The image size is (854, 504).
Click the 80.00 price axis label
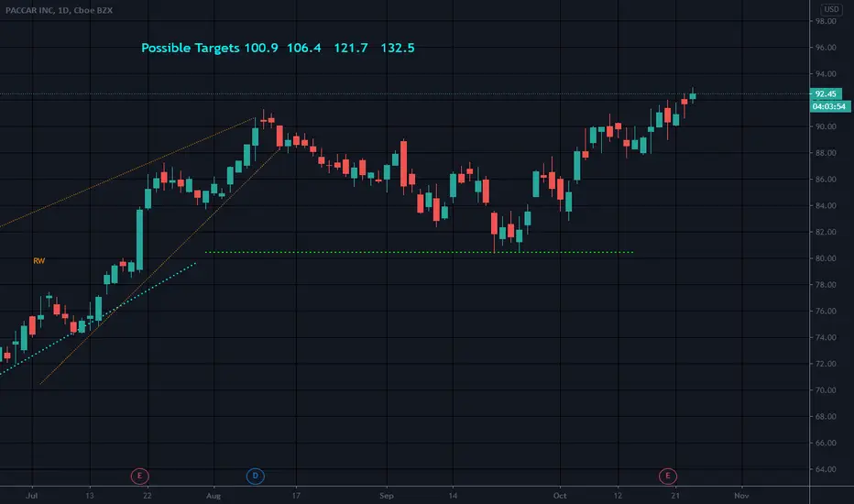pyautogui.click(x=825, y=258)
